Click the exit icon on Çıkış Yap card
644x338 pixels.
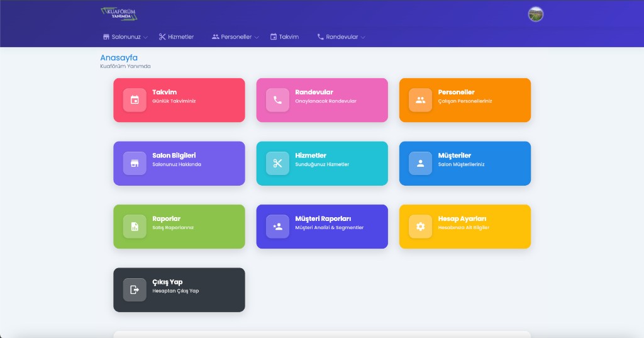[x=135, y=290]
